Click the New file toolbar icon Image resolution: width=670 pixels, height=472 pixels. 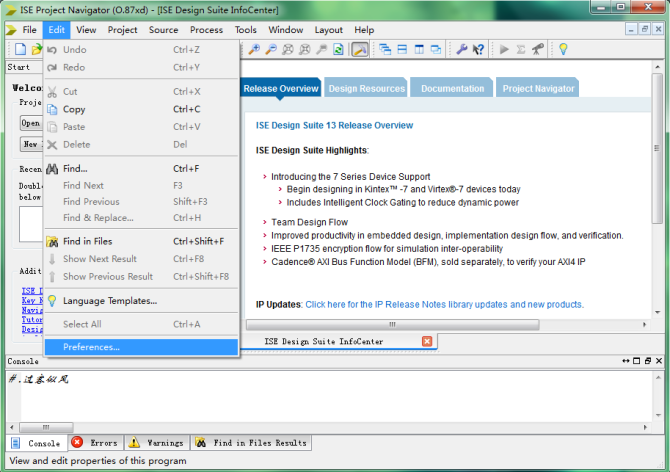(20, 49)
